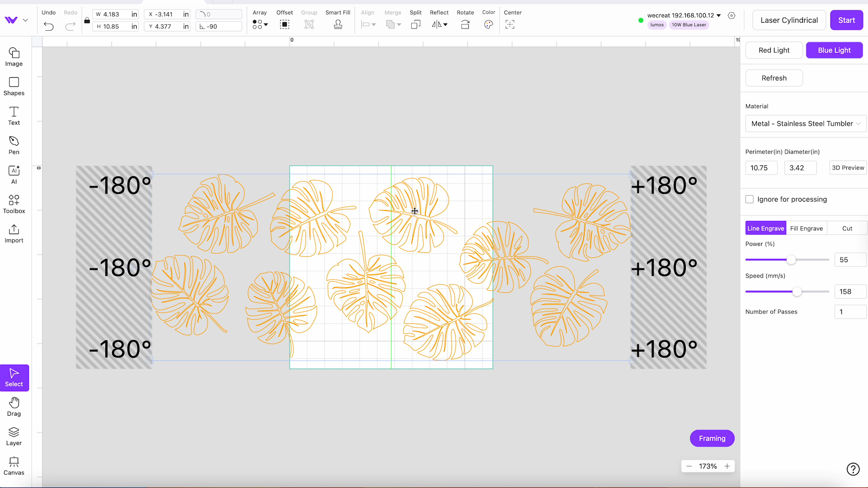The height and width of the screenshot is (488, 868).
Task: Select the Pen tool in the sidebar
Action: click(14, 145)
